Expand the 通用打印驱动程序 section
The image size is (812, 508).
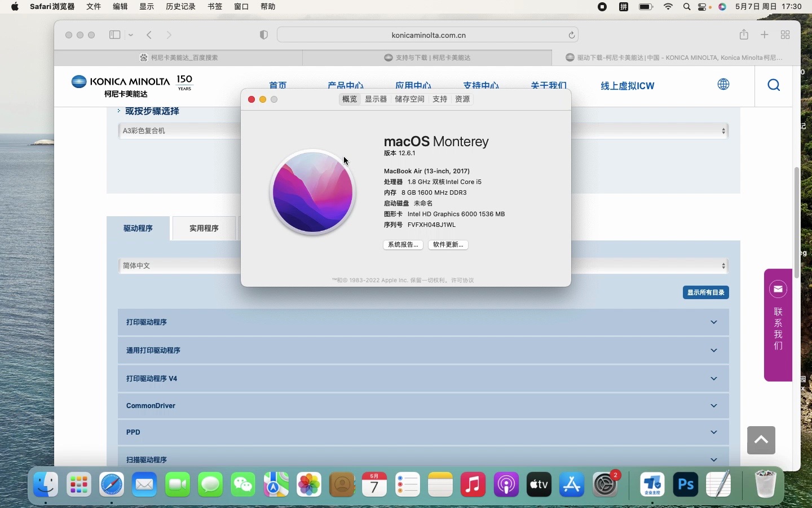pos(423,350)
